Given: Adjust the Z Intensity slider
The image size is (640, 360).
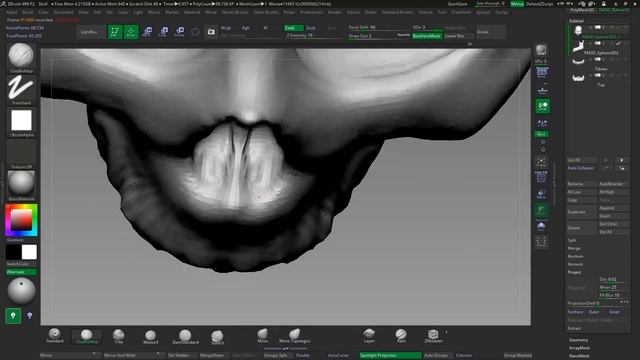Looking at the screenshot, I should click(x=311, y=36).
